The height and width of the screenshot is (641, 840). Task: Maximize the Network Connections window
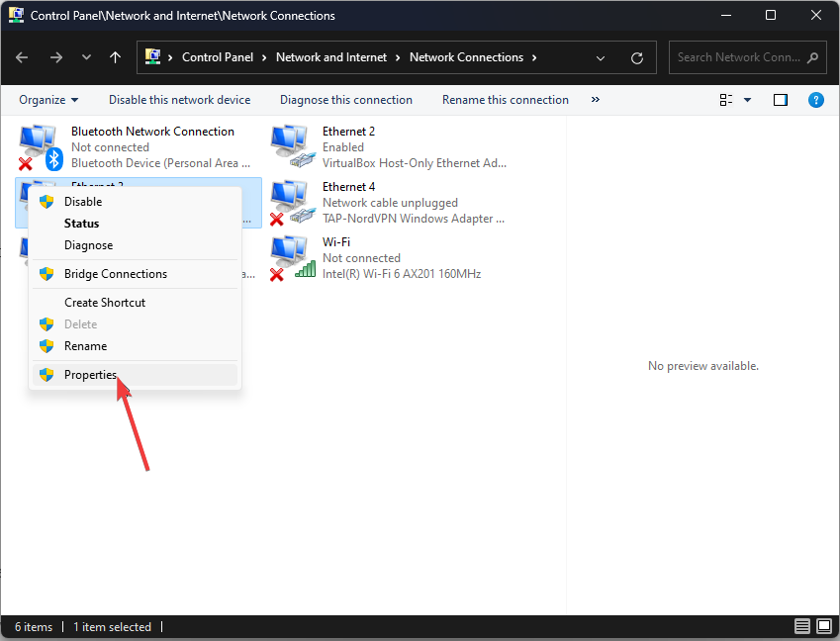click(771, 15)
